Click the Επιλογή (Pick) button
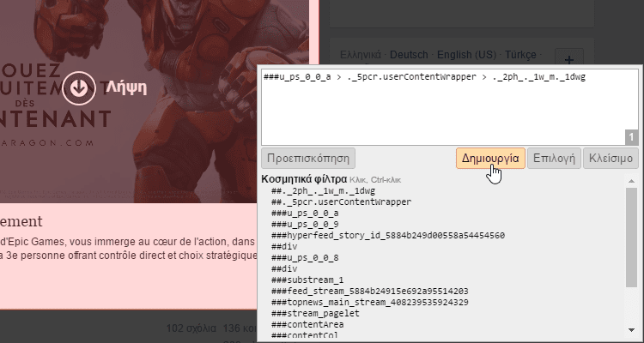The height and width of the screenshot is (343, 644). click(554, 159)
